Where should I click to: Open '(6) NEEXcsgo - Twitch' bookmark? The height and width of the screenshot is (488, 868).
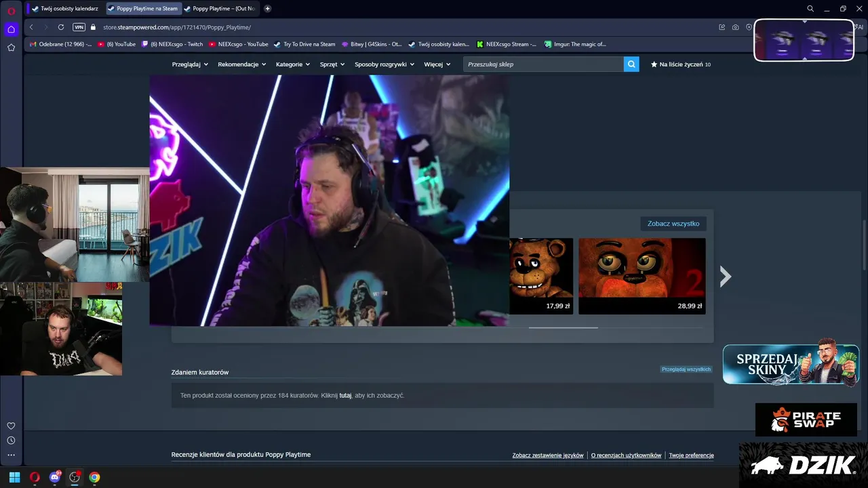(x=172, y=44)
